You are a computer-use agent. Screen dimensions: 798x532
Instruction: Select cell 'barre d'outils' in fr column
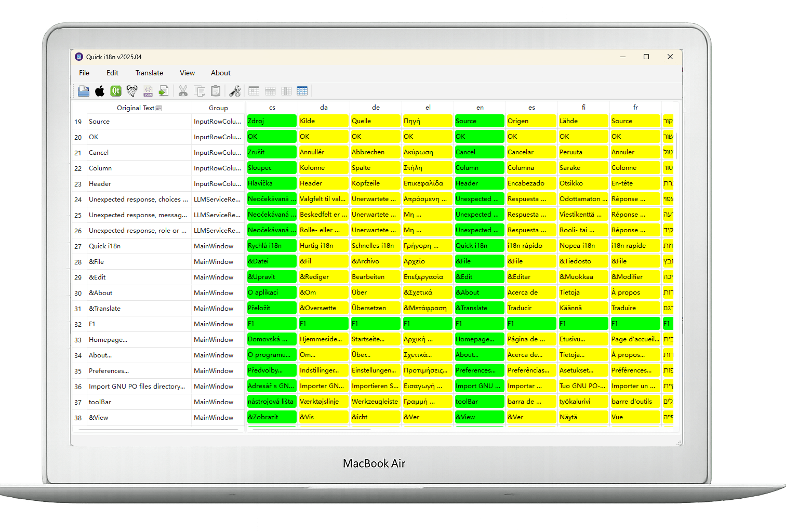(635, 402)
